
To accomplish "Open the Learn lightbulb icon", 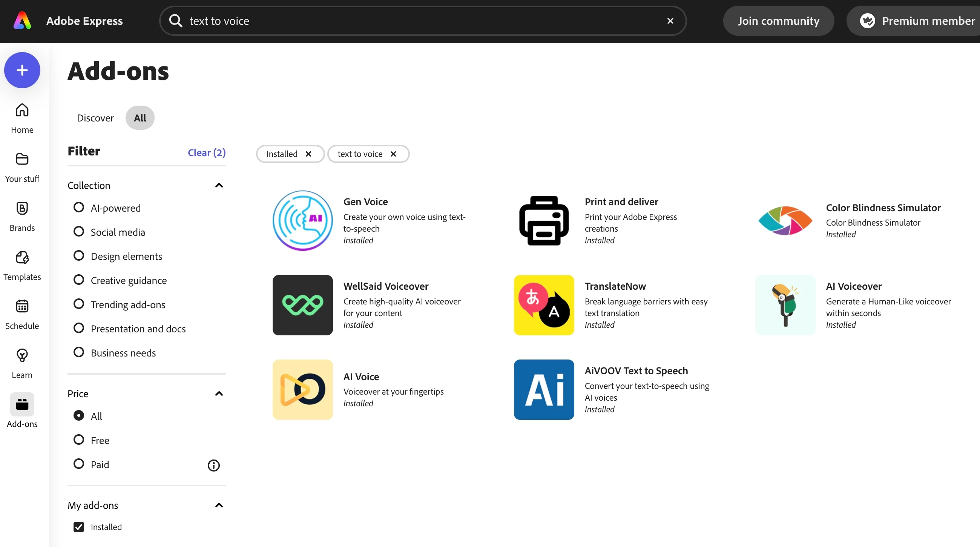I will pos(22,355).
